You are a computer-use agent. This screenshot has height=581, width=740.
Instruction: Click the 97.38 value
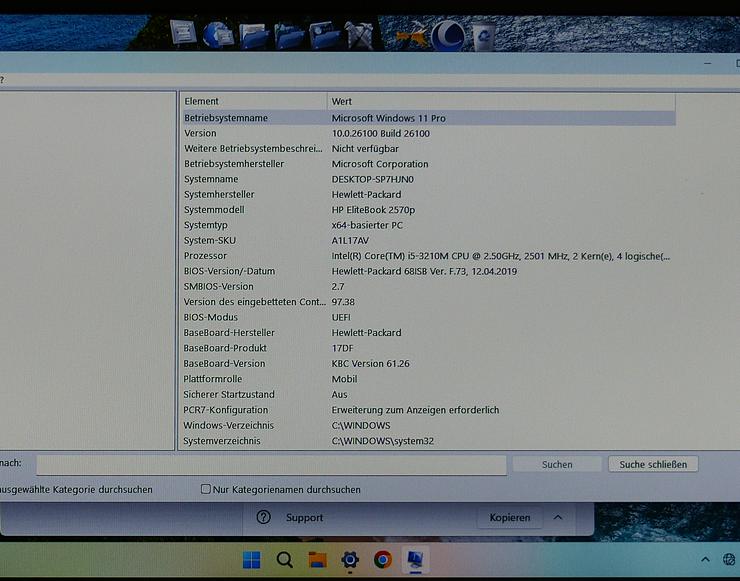coord(343,302)
